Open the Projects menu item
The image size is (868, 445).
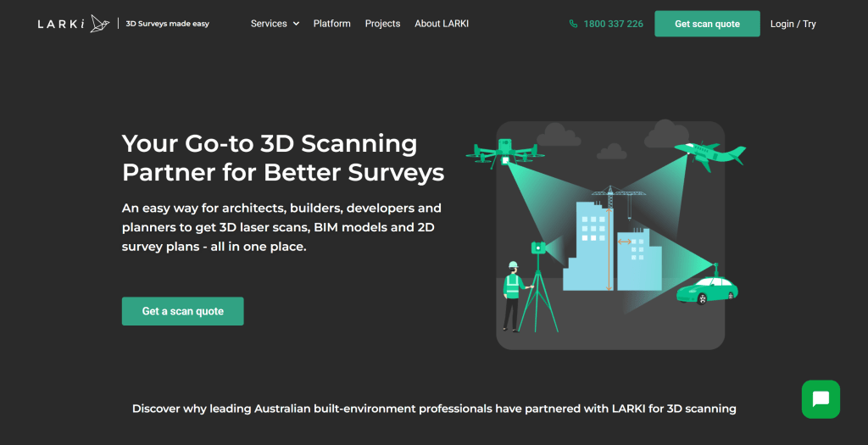point(382,24)
